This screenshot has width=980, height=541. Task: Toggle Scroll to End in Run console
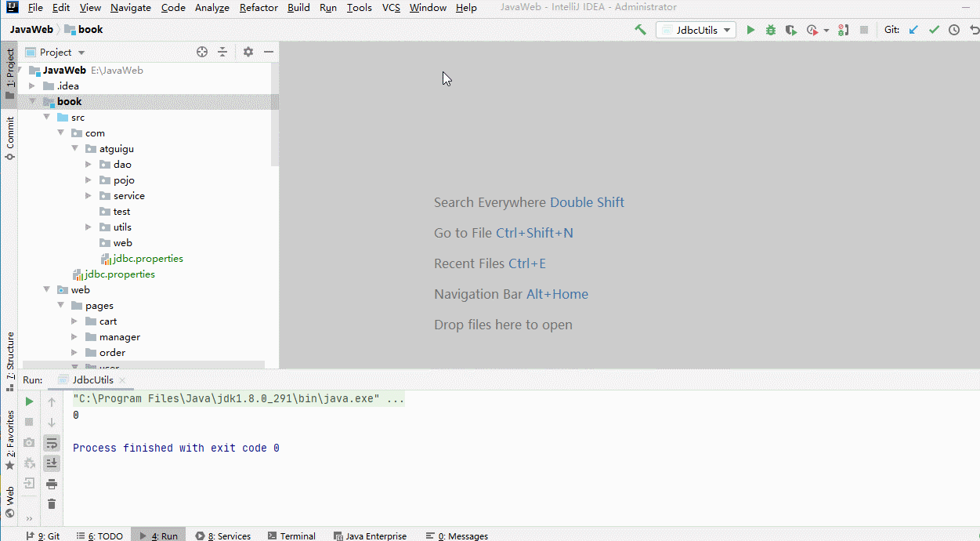coord(52,463)
